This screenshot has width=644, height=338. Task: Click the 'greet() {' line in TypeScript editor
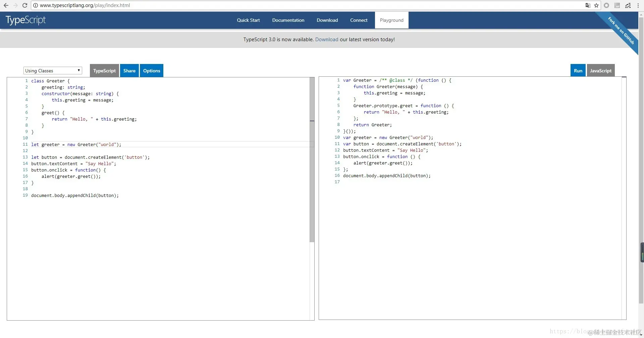coord(53,113)
